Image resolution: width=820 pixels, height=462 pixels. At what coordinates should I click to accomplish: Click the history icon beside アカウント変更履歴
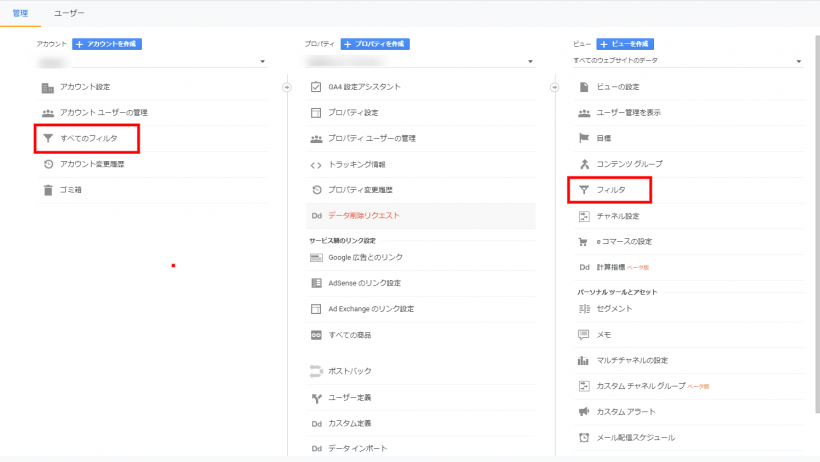47,164
